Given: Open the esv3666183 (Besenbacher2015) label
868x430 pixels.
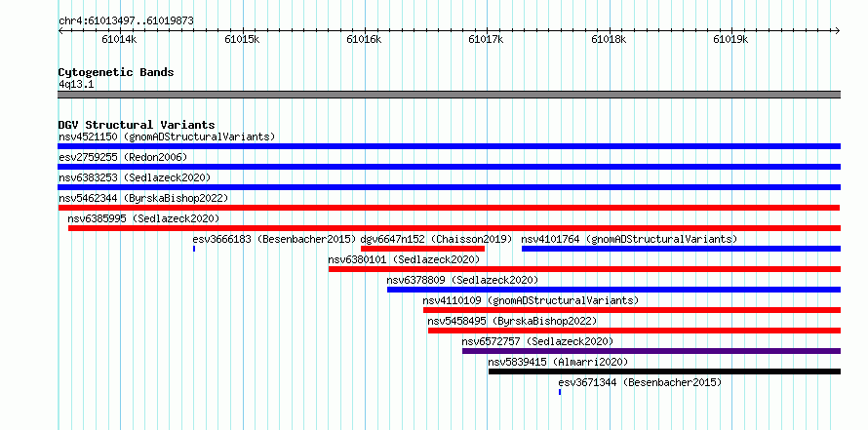Looking at the screenshot, I should (274, 239).
